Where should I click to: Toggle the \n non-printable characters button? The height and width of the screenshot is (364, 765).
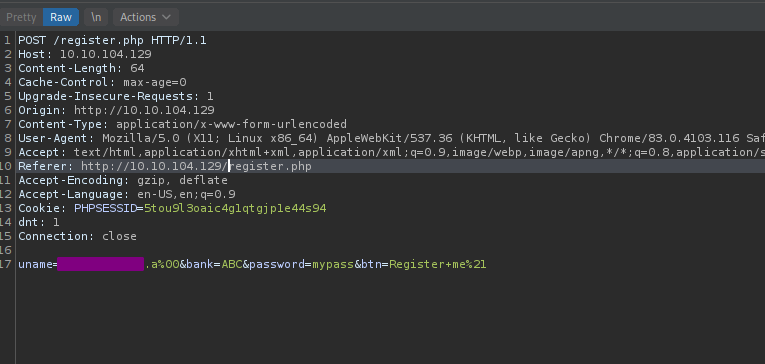click(x=96, y=17)
